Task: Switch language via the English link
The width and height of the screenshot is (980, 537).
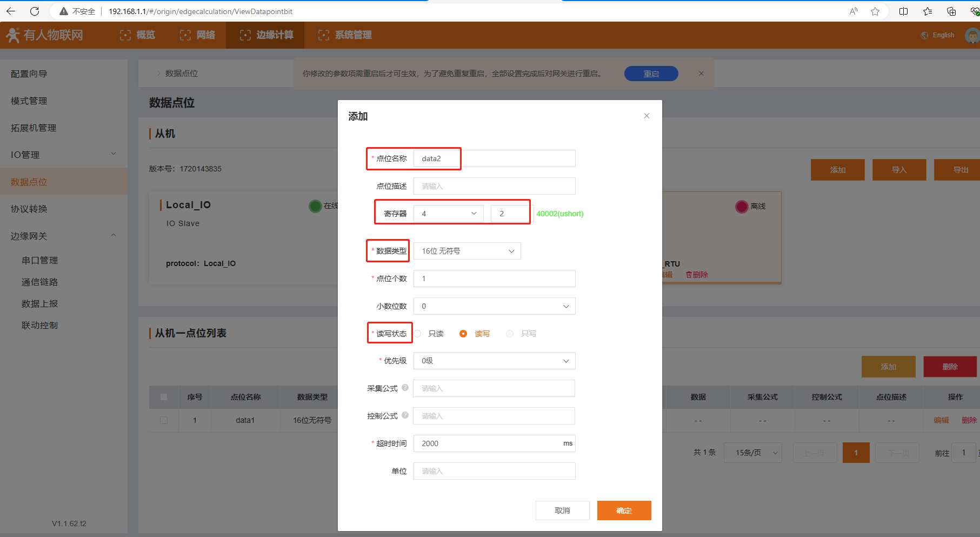Action: pos(944,35)
